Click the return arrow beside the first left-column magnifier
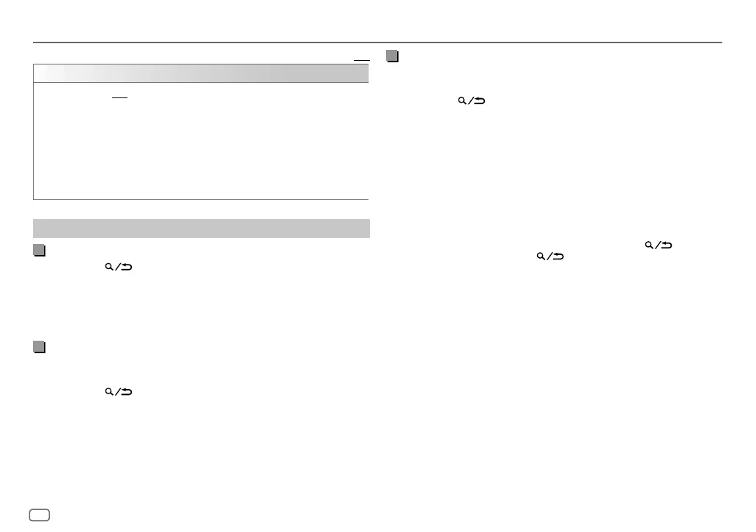The height and width of the screenshot is (532, 756). (126, 267)
